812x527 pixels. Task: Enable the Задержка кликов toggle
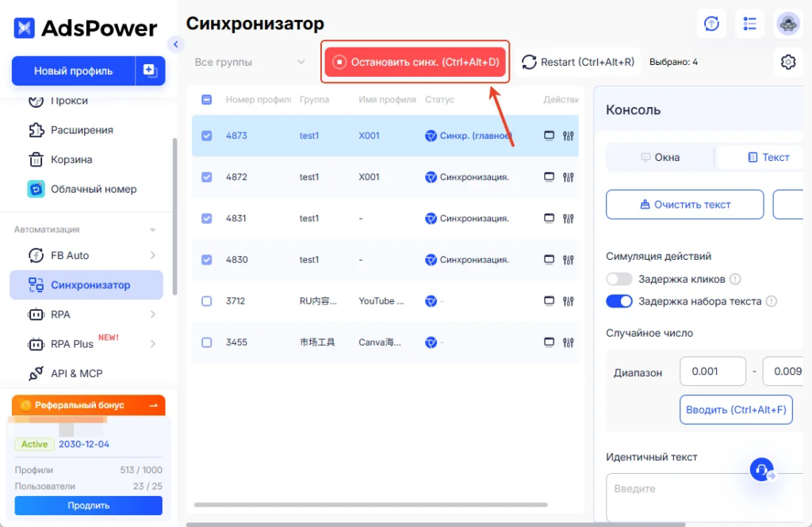pyautogui.click(x=619, y=279)
